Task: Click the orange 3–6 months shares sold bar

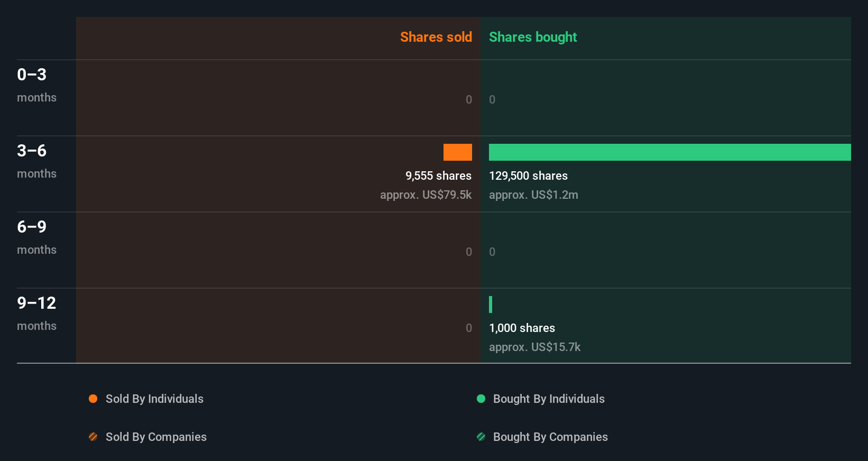Action: (x=458, y=152)
